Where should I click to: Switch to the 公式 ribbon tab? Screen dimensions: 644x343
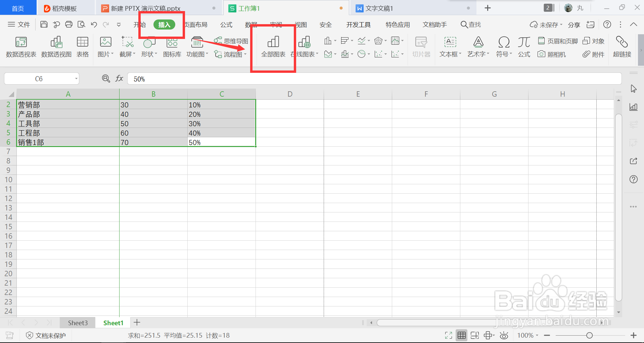[226, 24]
